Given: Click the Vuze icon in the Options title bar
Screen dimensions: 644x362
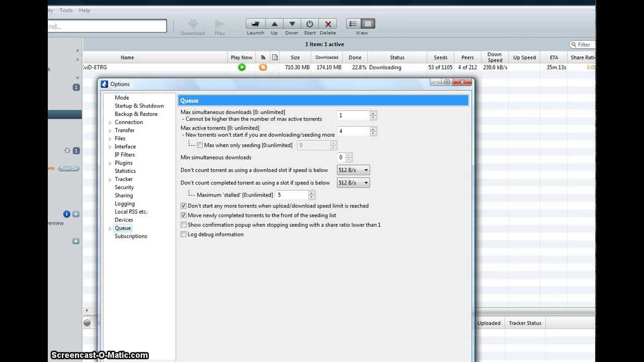Looking at the screenshot, I should (x=105, y=84).
